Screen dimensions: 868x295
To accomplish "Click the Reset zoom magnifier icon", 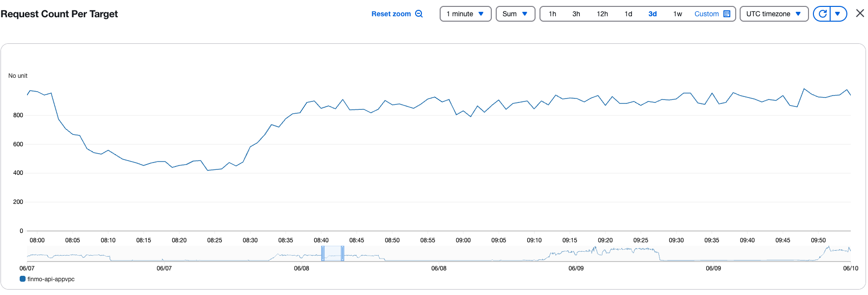I will coord(419,14).
